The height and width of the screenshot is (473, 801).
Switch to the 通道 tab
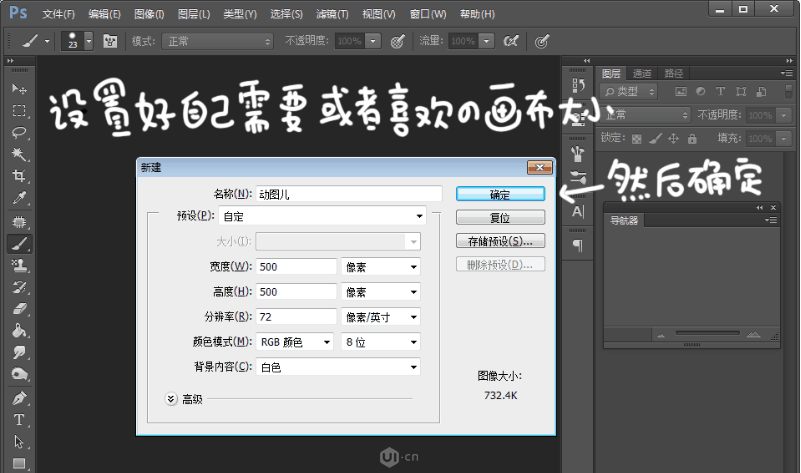click(x=642, y=73)
